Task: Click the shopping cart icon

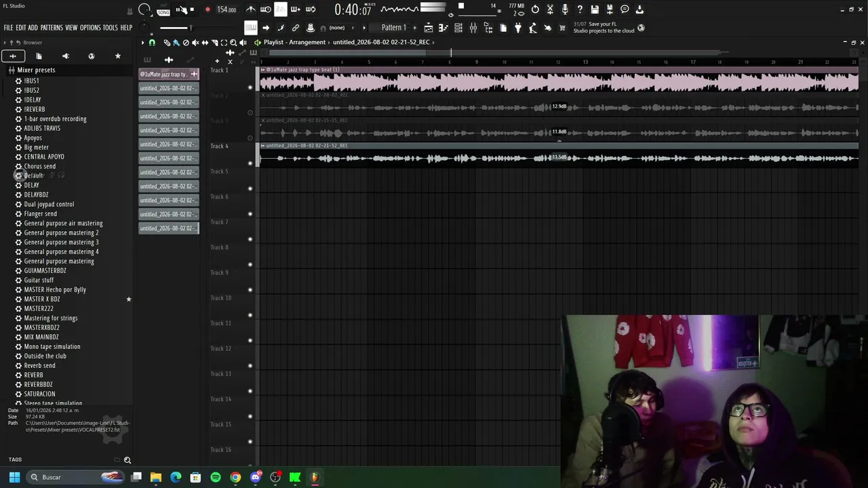Action: click(562, 28)
